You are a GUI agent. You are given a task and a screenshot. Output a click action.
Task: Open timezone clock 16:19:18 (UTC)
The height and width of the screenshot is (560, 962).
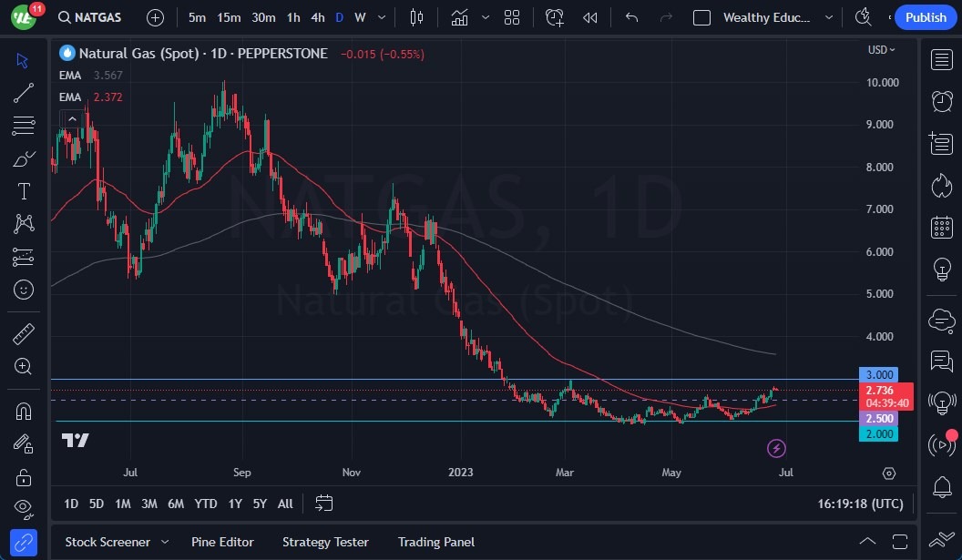(x=860, y=504)
